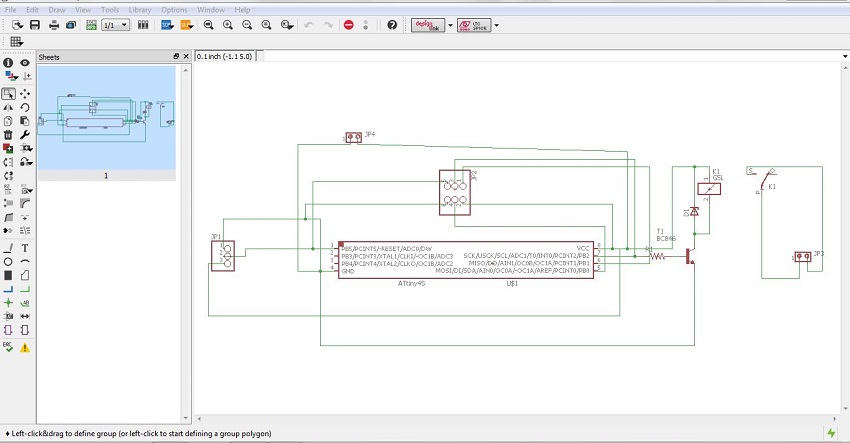Click the Print icon
Image resolution: width=850 pixels, height=443 pixels.
(54, 25)
